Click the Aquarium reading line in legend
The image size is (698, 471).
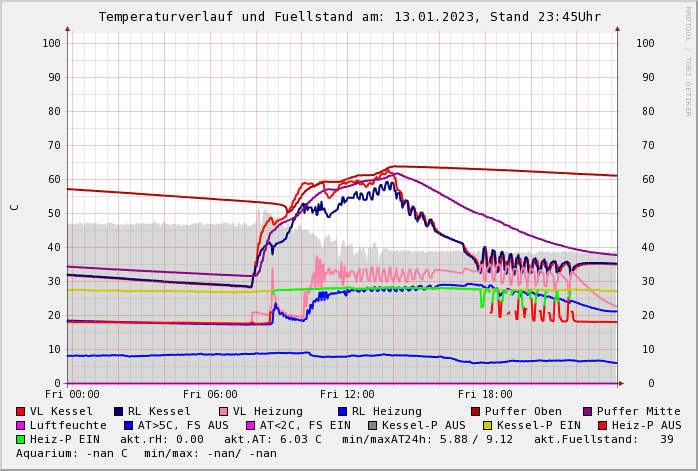tap(146, 453)
